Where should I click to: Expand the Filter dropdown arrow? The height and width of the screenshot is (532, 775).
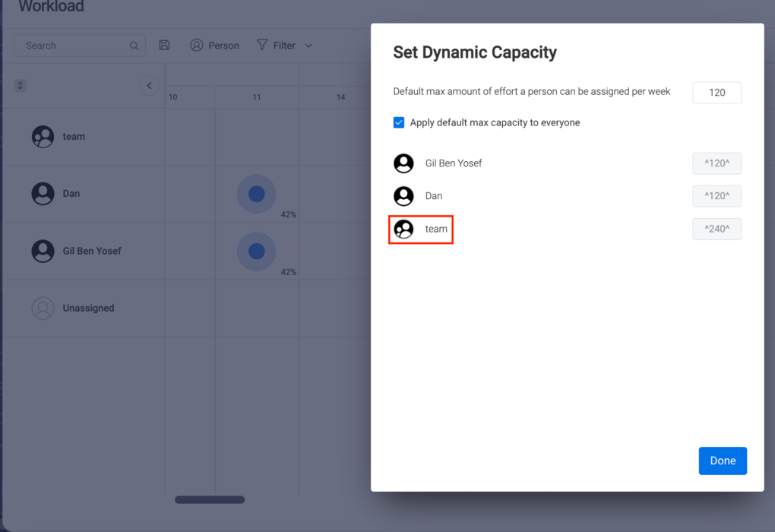(x=308, y=46)
